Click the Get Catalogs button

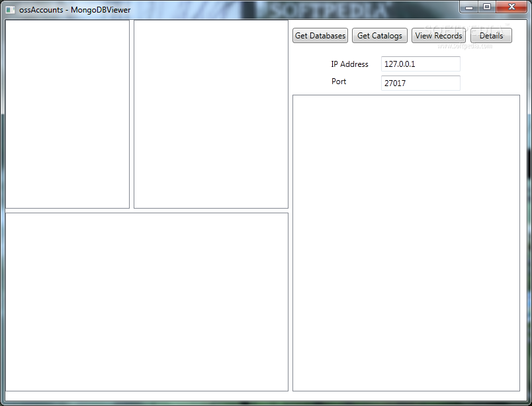(x=379, y=36)
